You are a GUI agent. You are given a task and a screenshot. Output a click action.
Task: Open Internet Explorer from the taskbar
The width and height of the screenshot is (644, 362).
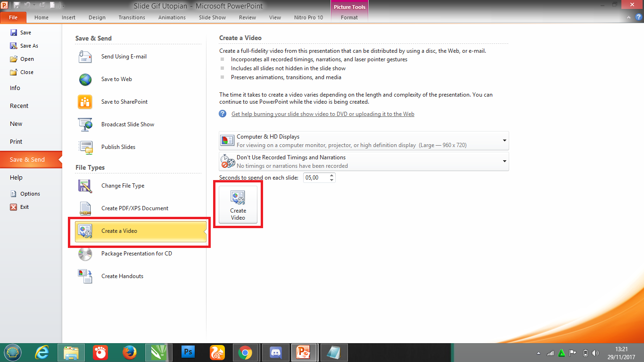(43, 352)
